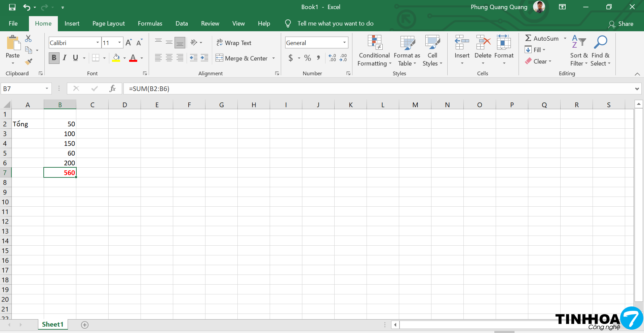Viewport: 644px width, 333px height.
Task: Add a new sheet with the plus icon
Action: (85, 325)
